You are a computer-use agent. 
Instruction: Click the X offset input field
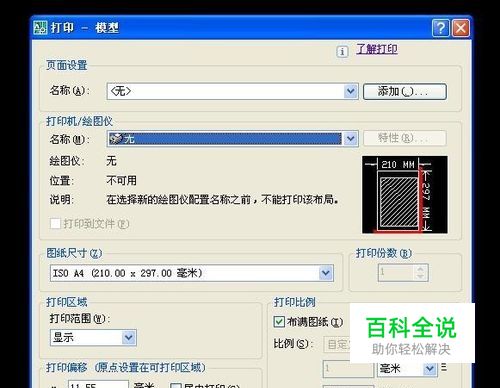(x=98, y=384)
